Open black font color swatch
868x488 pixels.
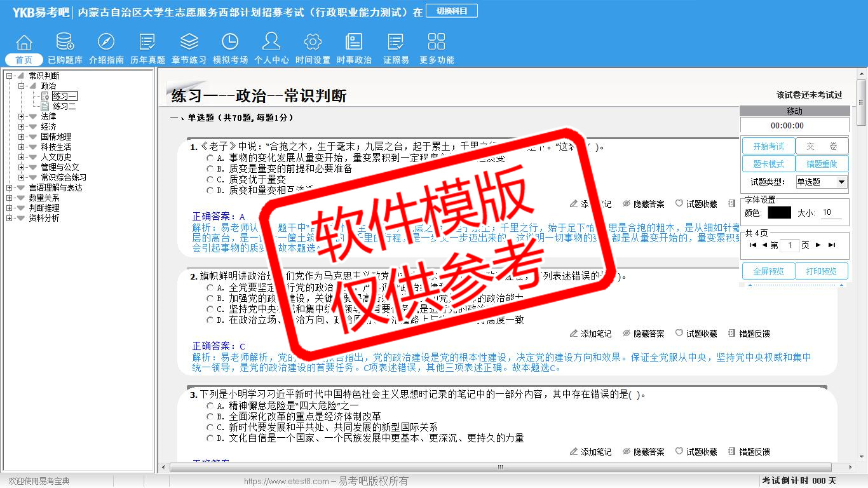point(779,213)
